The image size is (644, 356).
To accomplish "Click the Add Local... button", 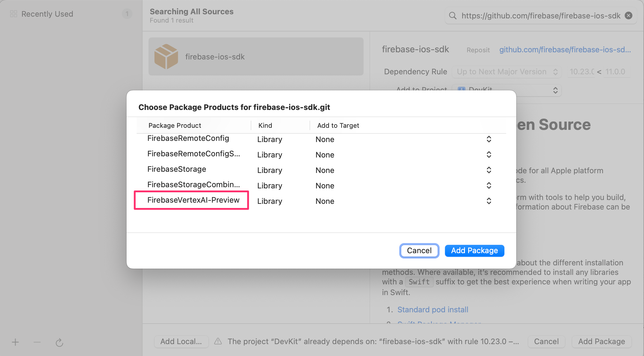I will (x=181, y=341).
